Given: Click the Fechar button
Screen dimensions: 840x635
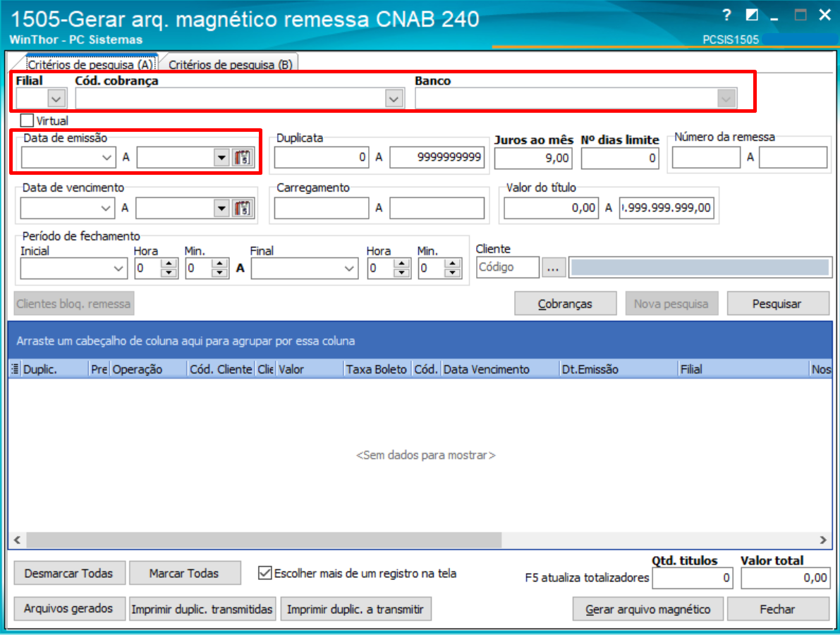Looking at the screenshot, I should [778, 610].
